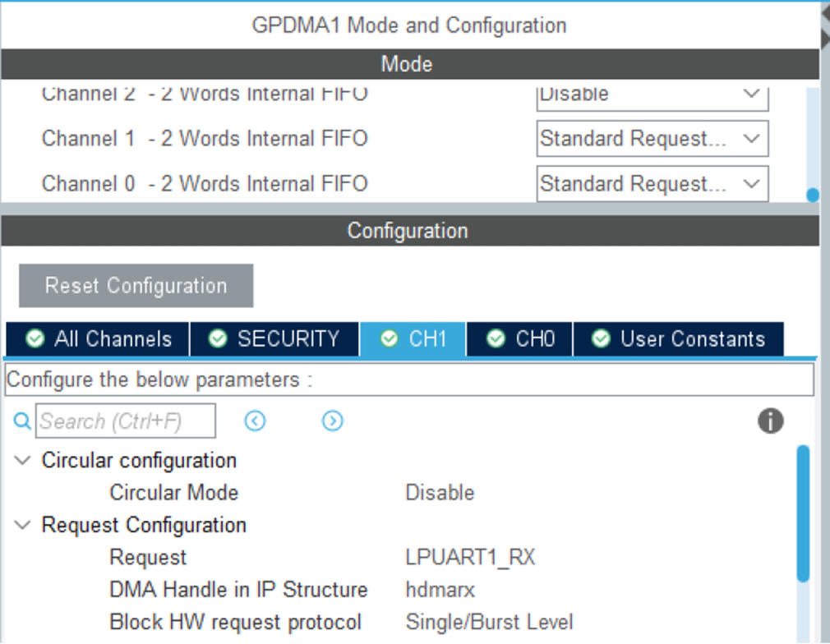Click the magnifier search icon
This screenshot has width=830, height=644.
pos(21,421)
